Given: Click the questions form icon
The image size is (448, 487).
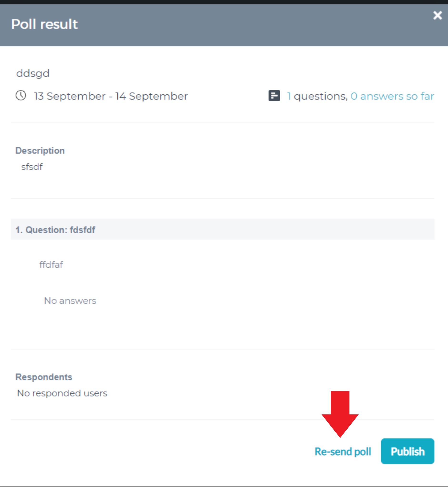Looking at the screenshot, I should [274, 95].
